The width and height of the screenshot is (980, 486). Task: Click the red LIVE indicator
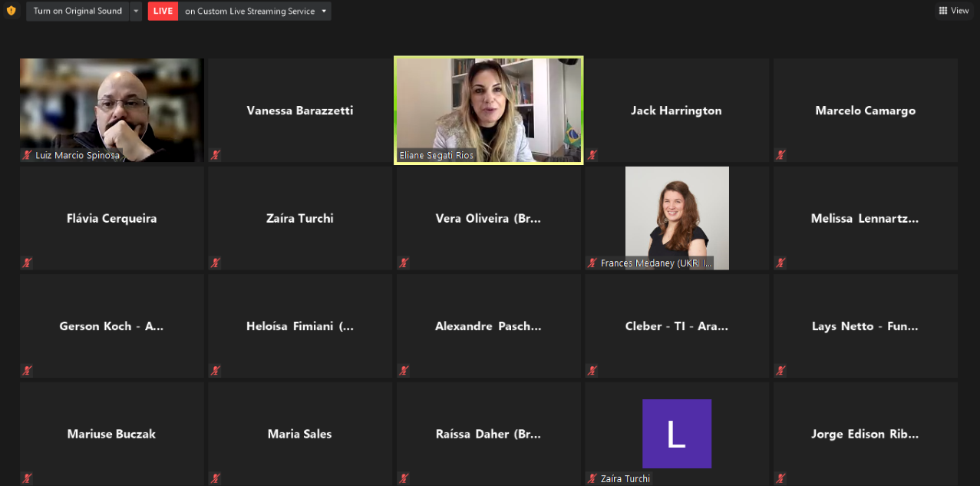(163, 11)
